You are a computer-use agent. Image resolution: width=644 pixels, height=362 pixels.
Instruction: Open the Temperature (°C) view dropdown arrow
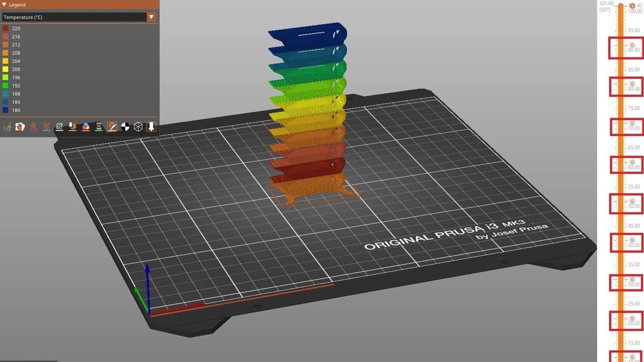(151, 17)
